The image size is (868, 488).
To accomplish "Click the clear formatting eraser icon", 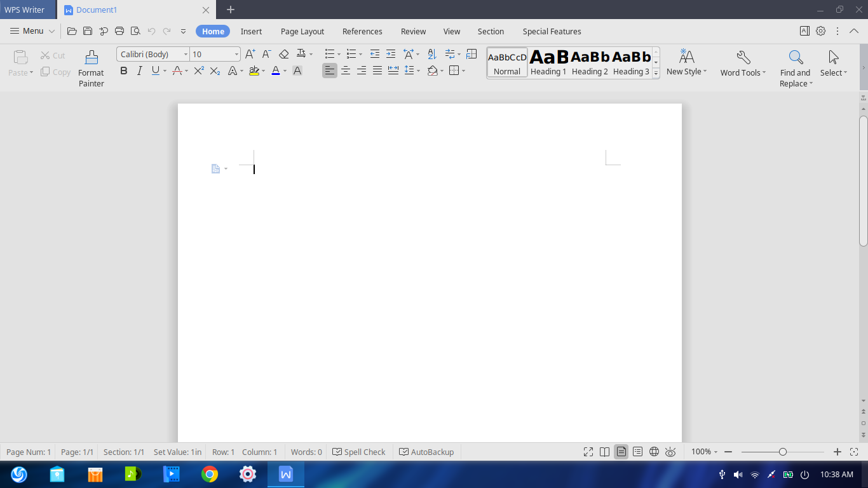I will pyautogui.click(x=284, y=54).
